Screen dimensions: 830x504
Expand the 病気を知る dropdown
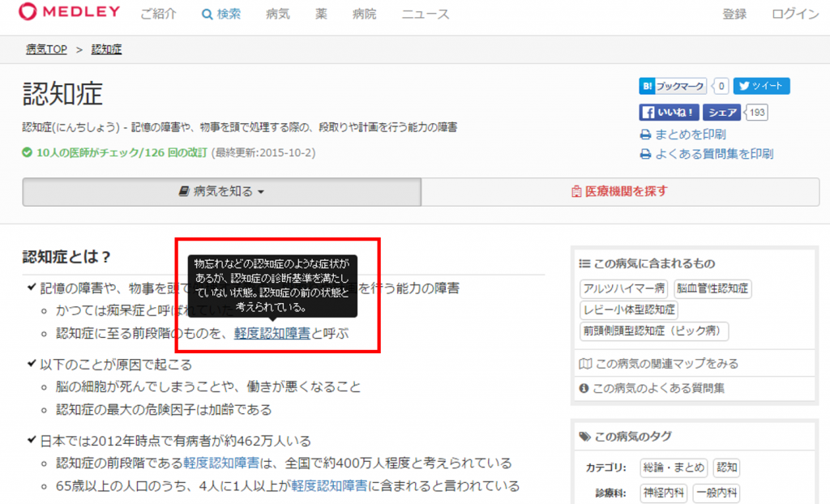click(x=222, y=192)
